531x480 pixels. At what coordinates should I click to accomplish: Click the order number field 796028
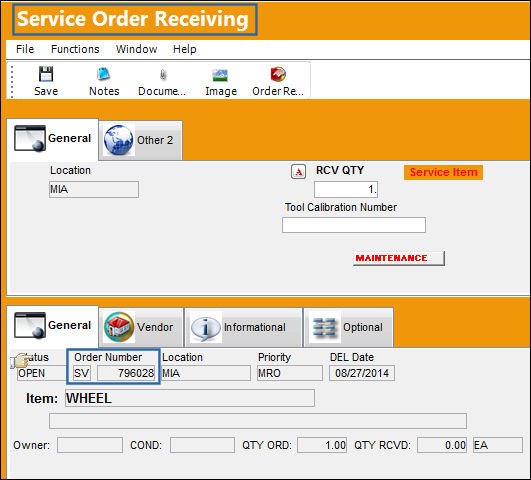click(126, 373)
